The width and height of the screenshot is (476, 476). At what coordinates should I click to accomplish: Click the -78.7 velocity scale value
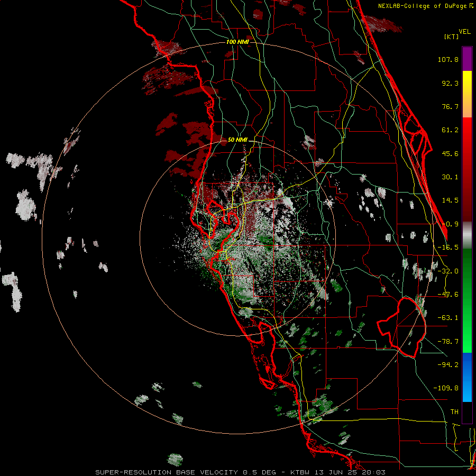(448, 342)
